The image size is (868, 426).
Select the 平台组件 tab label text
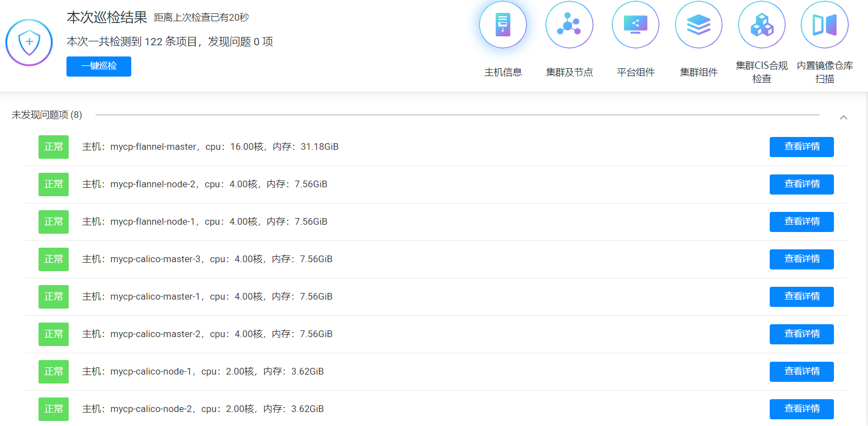[x=636, y=72]
